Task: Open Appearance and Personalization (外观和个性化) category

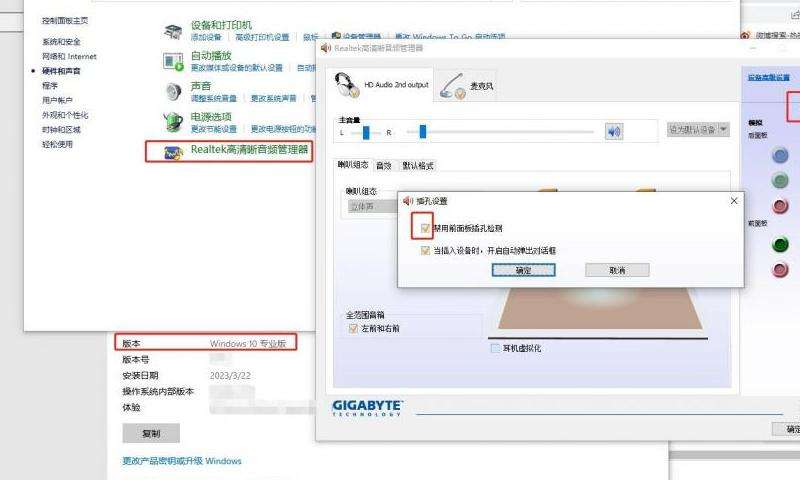Action: 65,115
